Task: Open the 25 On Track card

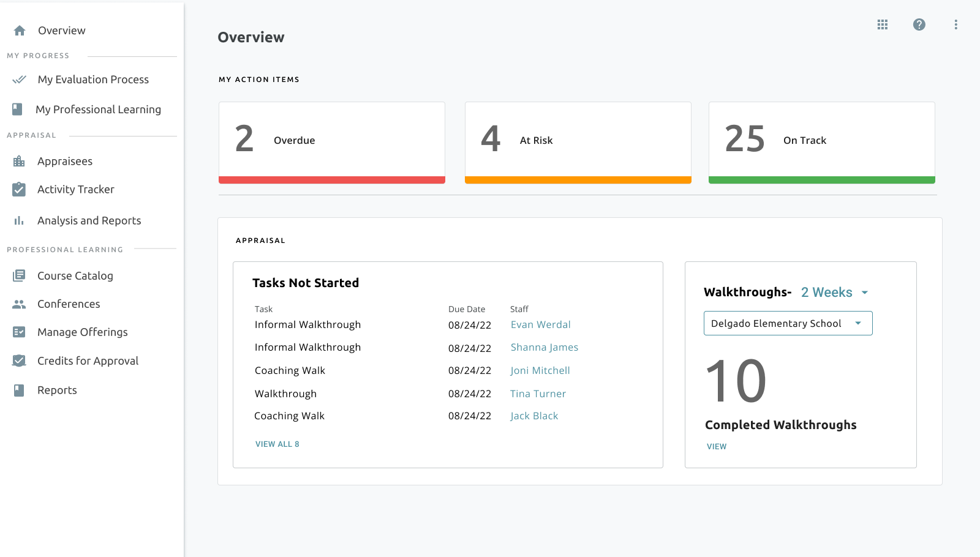Action: tap(821, 142)
